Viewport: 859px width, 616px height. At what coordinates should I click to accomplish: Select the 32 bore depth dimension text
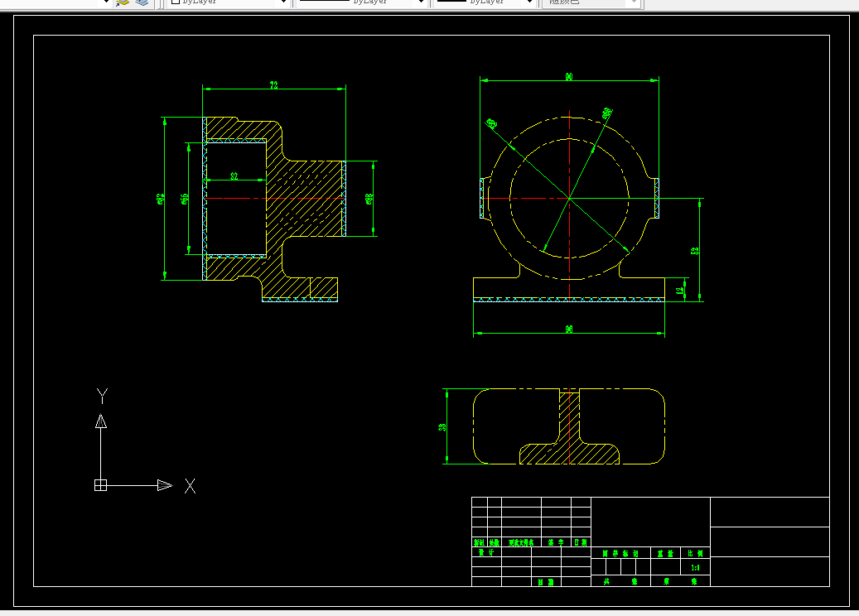tap(234, 176)
